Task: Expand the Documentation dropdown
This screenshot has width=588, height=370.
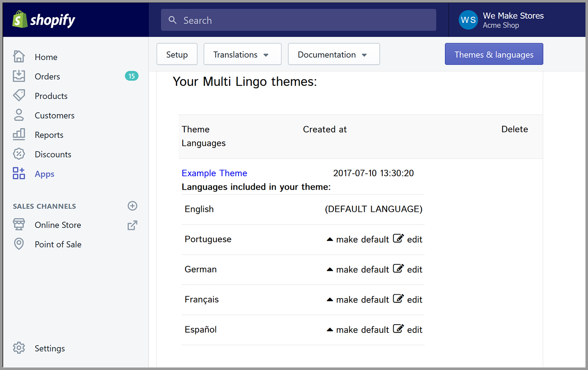Action: [334, 54]
